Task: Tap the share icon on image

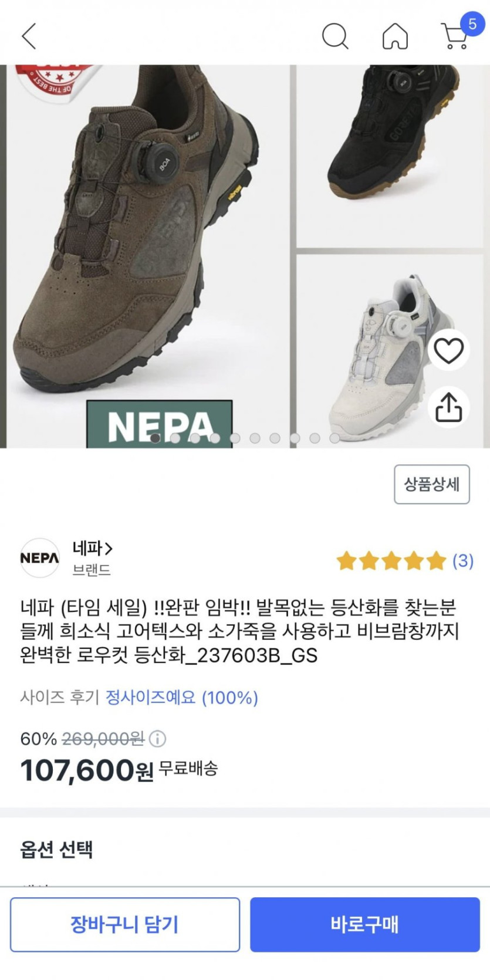Action: (x=448, y=407)
